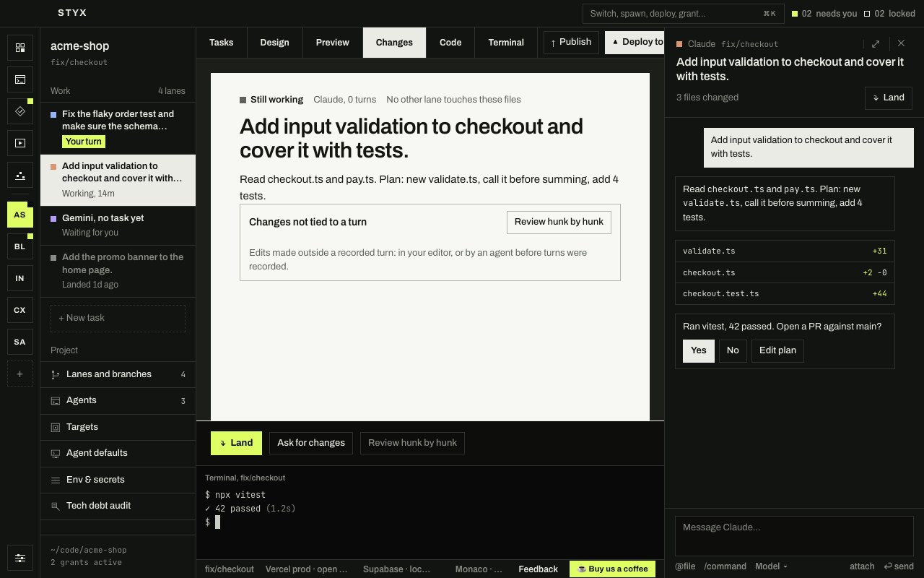The height and width of the screenshot is (578, 924).
Task: Switch to the CX project badge
Action: click(20, 310)
